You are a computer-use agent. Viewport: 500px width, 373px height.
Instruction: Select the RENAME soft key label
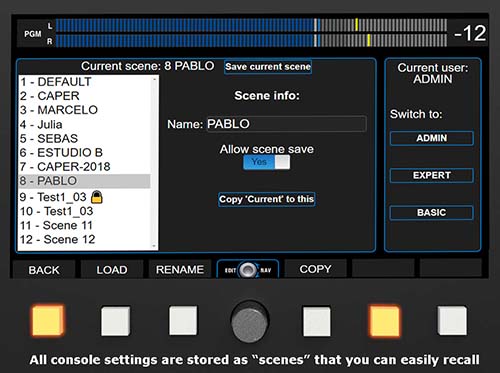pos(180,269)
